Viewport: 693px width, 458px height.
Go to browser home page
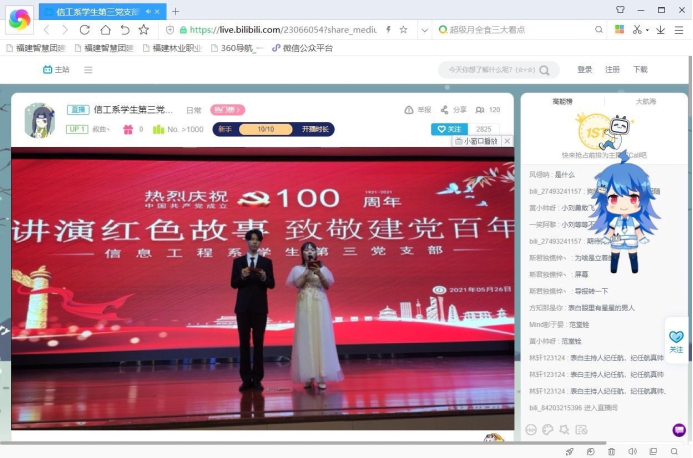point(106,30)
